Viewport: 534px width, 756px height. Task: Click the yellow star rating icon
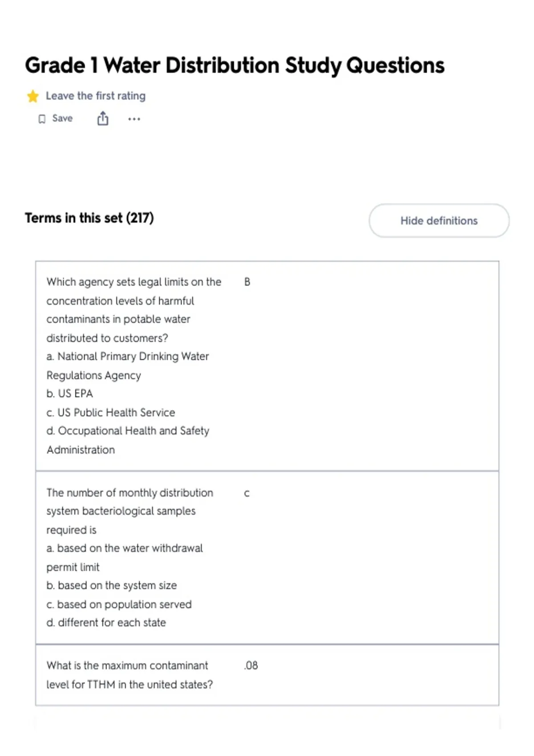[32, 96]
